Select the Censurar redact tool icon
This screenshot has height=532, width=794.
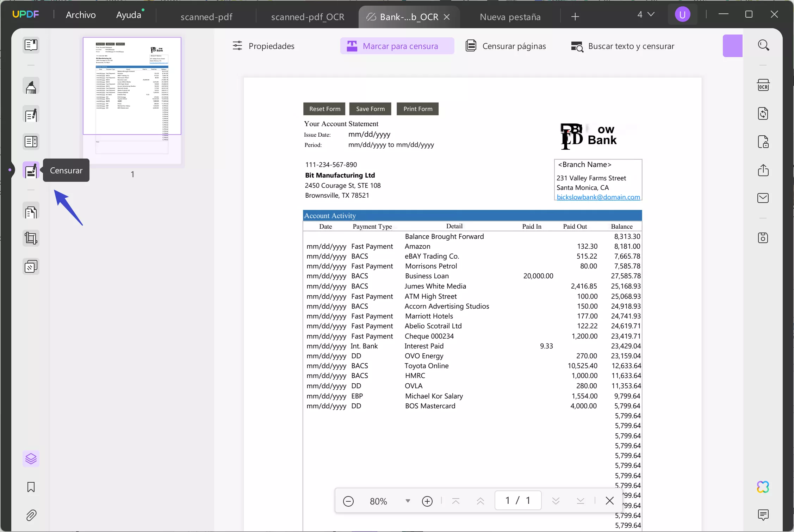31,171
